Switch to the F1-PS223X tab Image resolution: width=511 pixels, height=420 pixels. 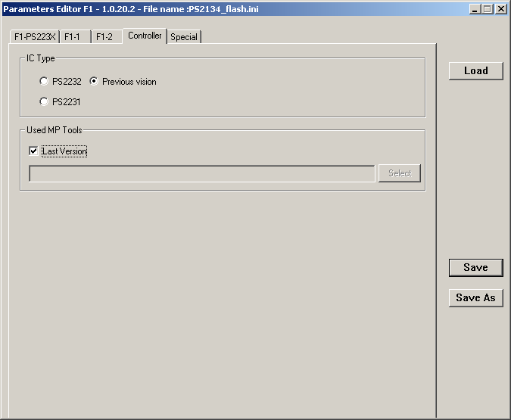coord(35,37)
